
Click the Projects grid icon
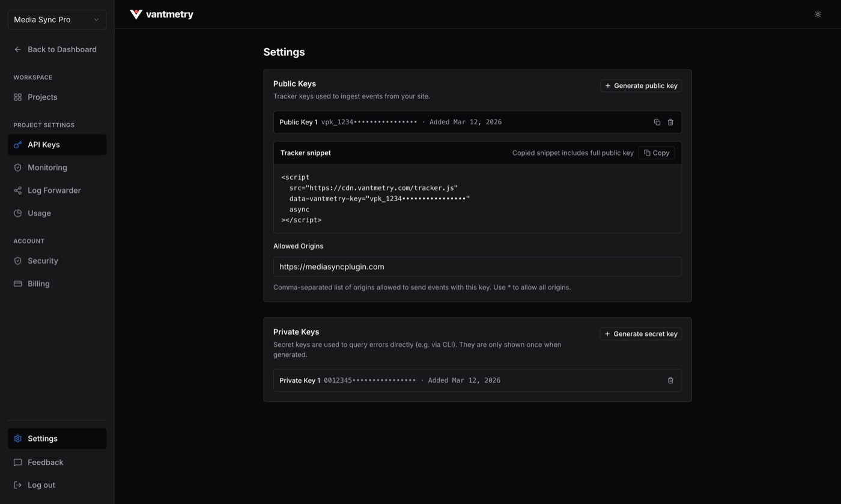click(18, 97)
